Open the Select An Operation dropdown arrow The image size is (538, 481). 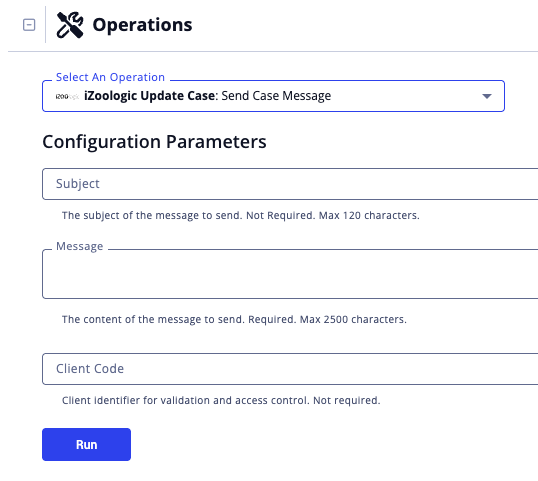pos(487,96)
